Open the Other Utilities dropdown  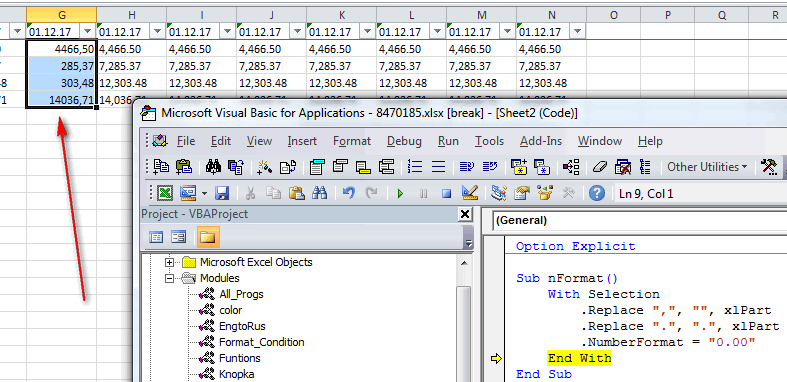[707, 167]
